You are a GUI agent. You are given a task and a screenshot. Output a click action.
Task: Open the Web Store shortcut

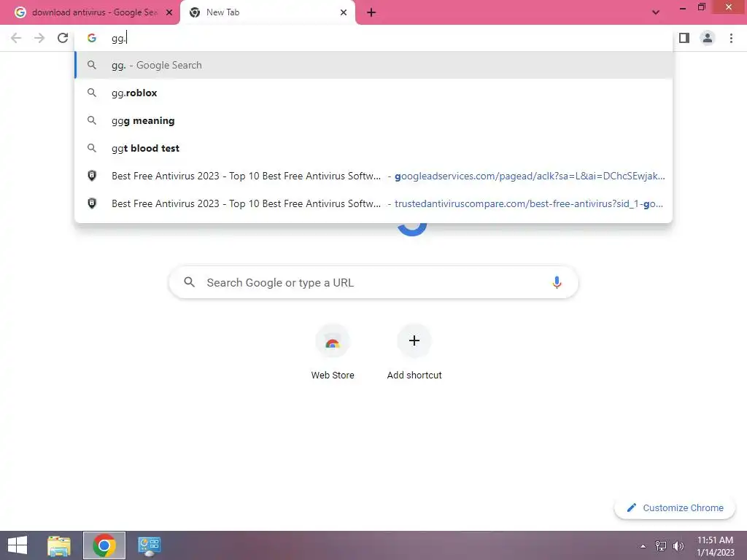pyautogui.click(x=333, y=352)
